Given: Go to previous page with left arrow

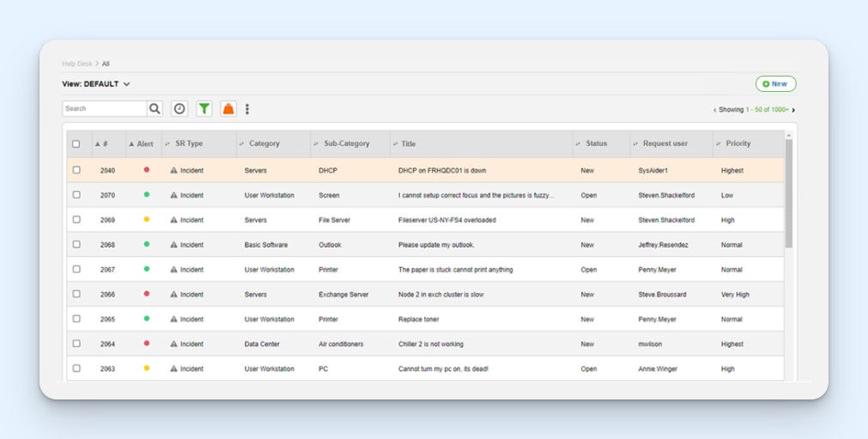Looking at the screenshot, I should [x=714, y=110].
